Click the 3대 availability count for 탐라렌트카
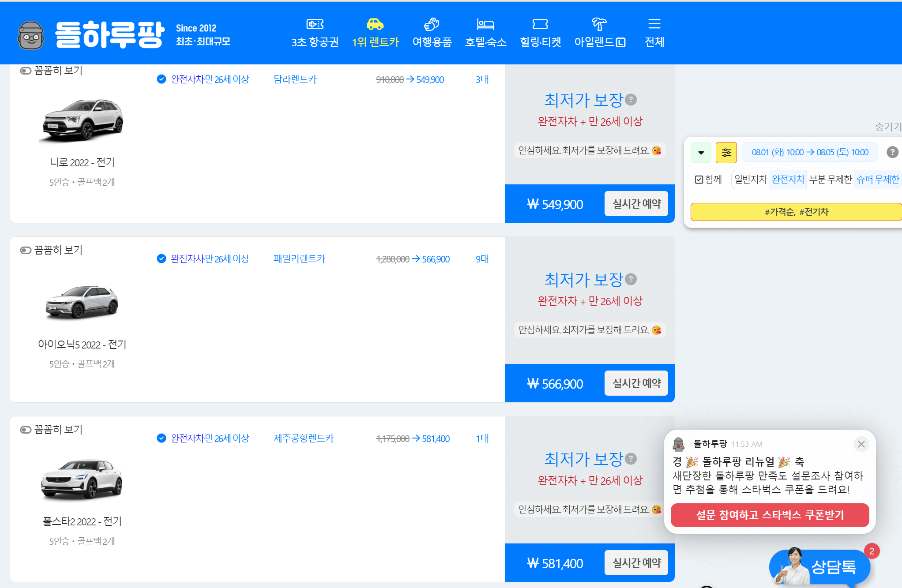 coord(482,79)
